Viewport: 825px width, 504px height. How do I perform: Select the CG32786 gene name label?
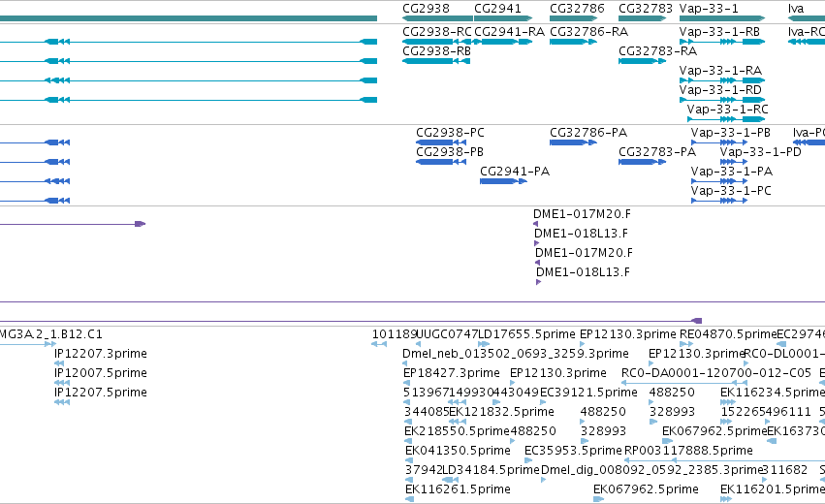pyautogui.click(x=577, y=9)
